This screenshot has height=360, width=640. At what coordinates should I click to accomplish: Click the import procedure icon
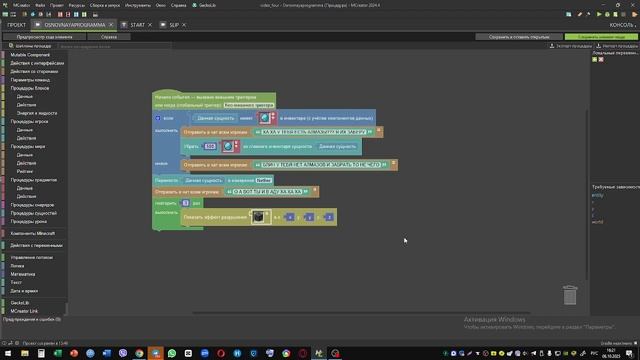click(x=598, y=46)
